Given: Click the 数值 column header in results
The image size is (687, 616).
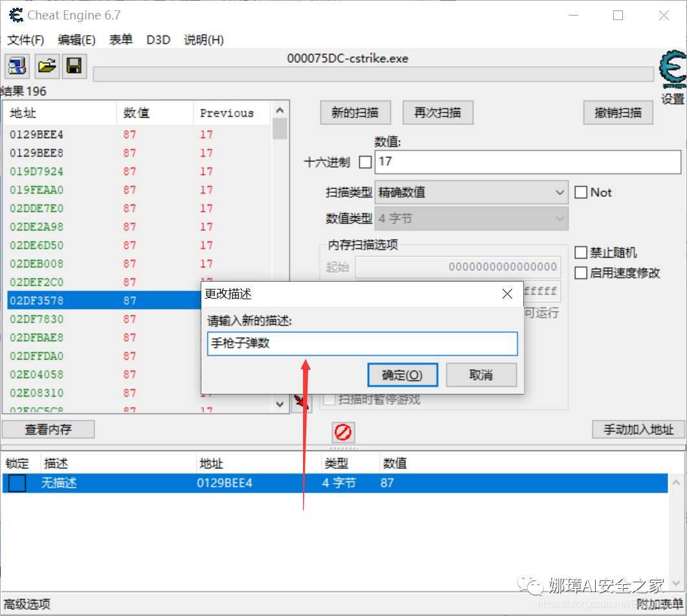Looking at the screenshot, I should pyautogui.click(x=155, y=113).
